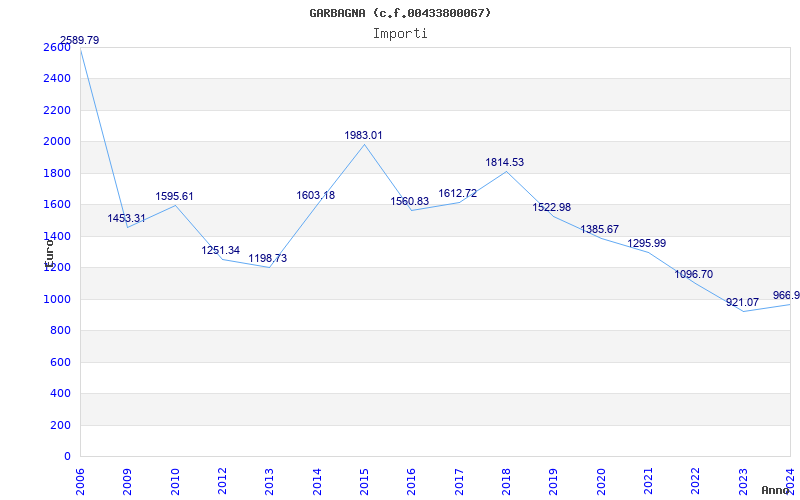The image size is (800, 500).
Task: Click the 2589.79 data label
Action: [x=80, y=40]
